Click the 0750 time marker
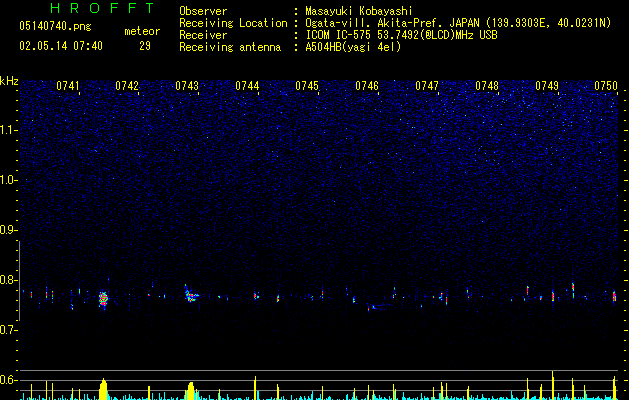 coord(606,86)
